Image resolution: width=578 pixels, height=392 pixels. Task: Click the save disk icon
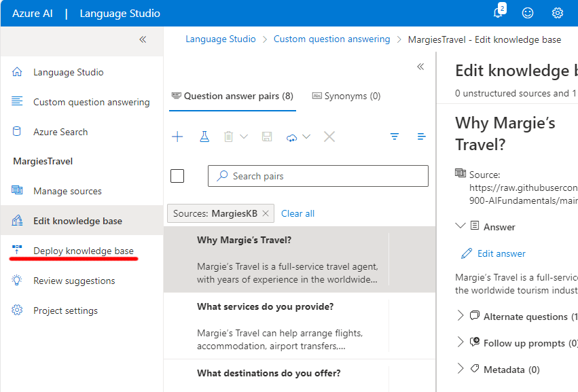point(267,137)
